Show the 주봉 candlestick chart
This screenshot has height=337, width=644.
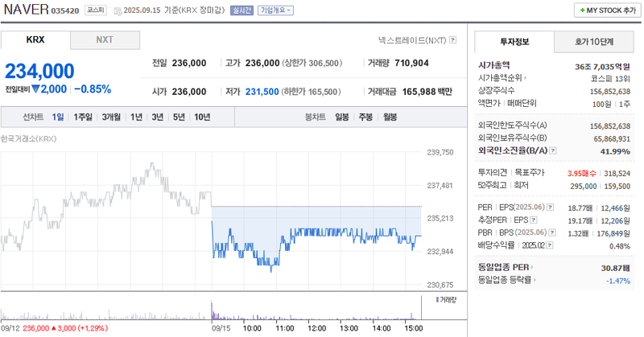pos(365,117)
